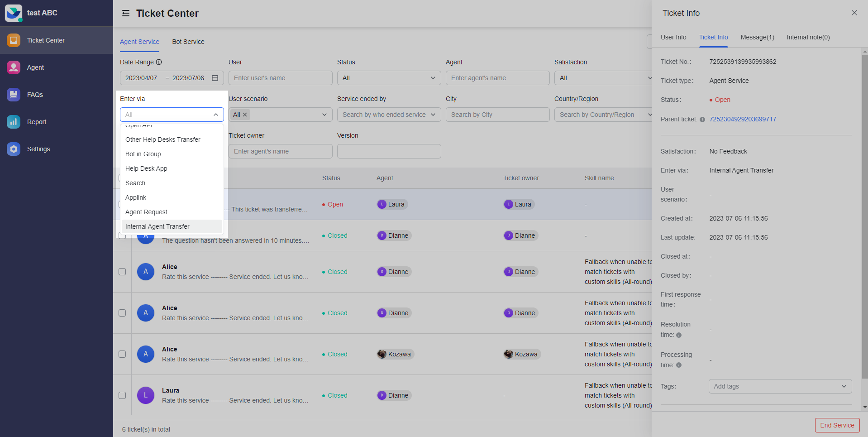Tick the checkbox for the second Alice ticket
This screenshot has height=437, width=868.
pyautogui.click(x=122, y=313)
